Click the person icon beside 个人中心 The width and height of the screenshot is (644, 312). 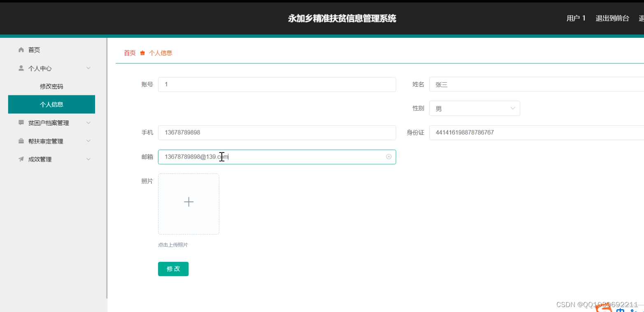coord(21,68)
